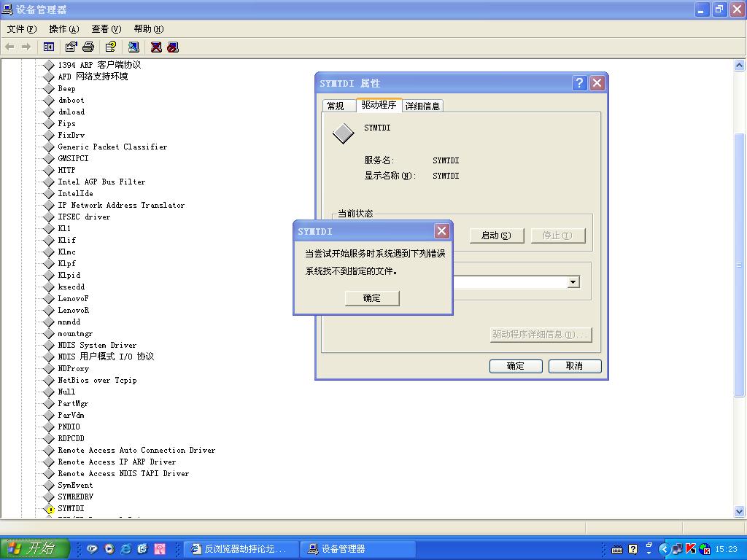Select Intel AGP Bus Filter
Image resolution: width=747 pixels, height=560 pixels.
101,182
